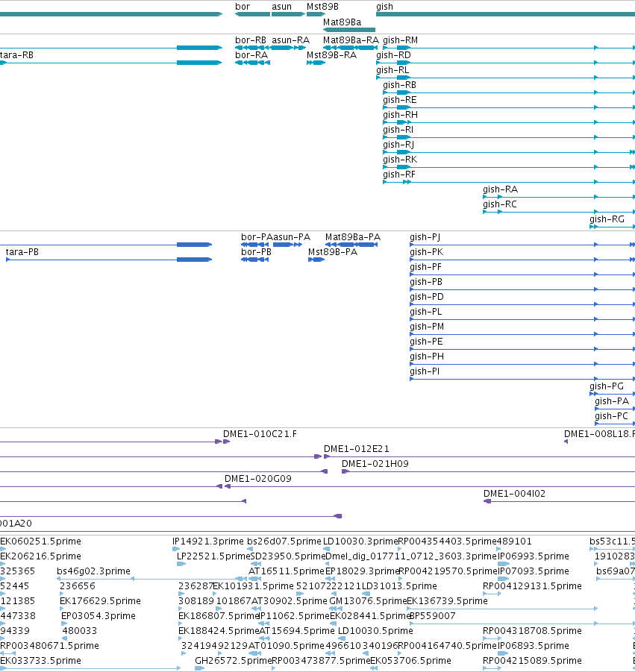
Task: Select the gish-PI protein label
Action: 425,371
